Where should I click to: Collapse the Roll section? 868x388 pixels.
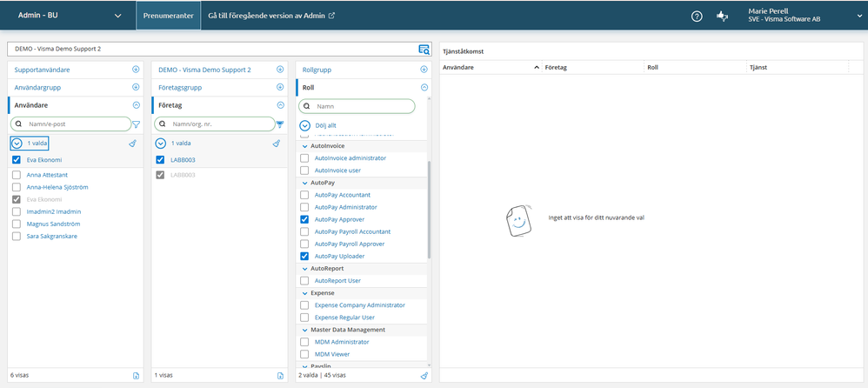[x=424, y=88]
